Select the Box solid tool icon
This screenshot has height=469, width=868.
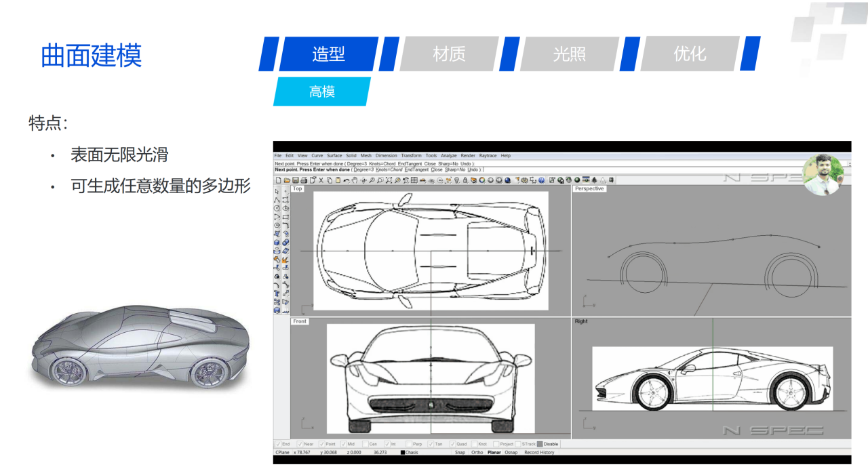tap(277, 243)
